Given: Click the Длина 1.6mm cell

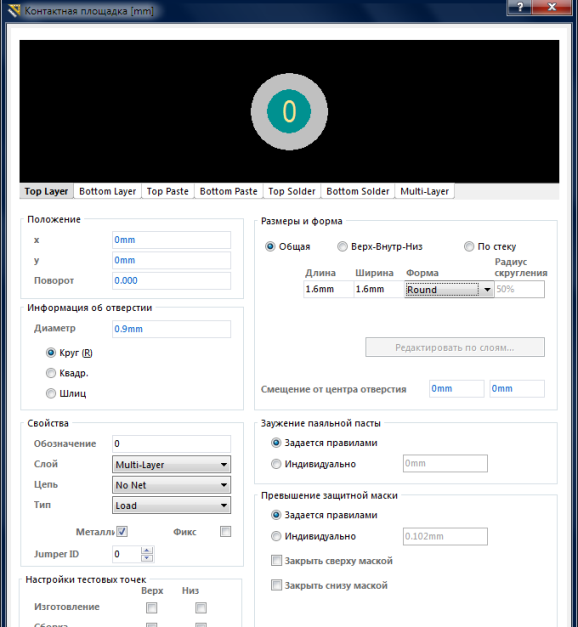Looking at the screenshot, I should (328, 289).
